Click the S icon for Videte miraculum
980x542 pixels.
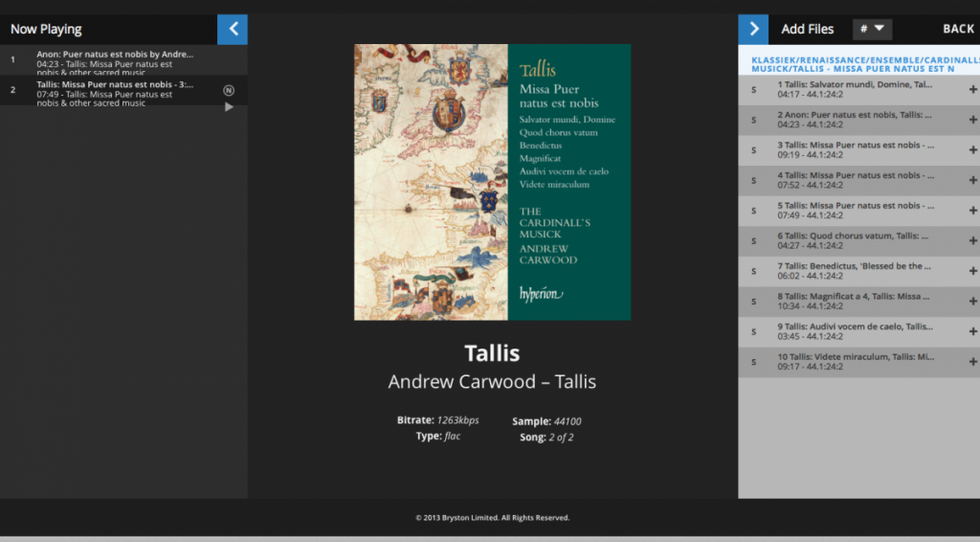754,362
